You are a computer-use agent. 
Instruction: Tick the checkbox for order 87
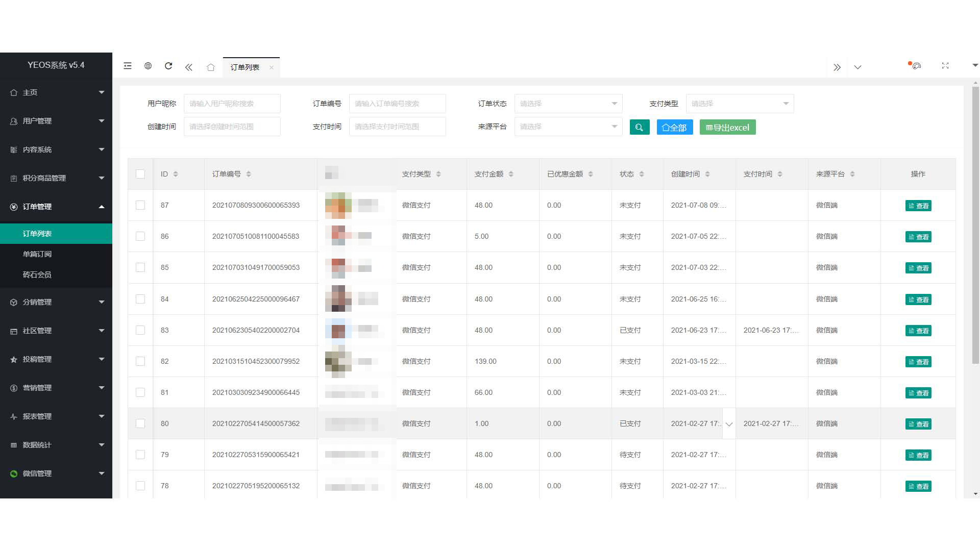point(140,205)
